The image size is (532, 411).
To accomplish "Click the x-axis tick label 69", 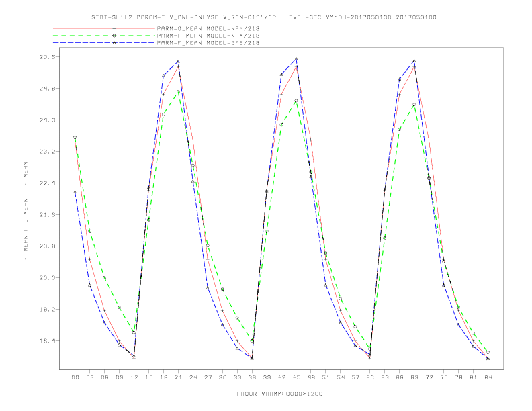I will [x=414, y=377].
